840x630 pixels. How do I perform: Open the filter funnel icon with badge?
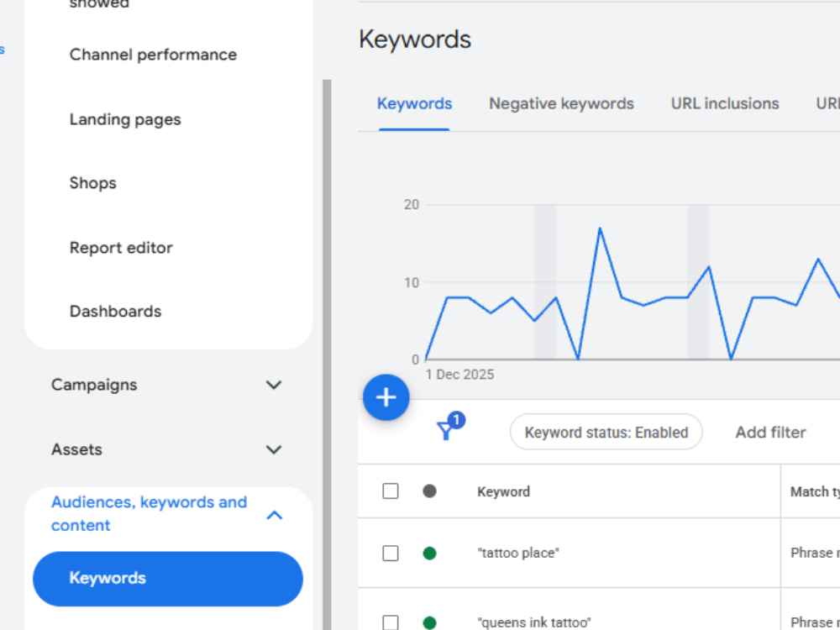450,427
